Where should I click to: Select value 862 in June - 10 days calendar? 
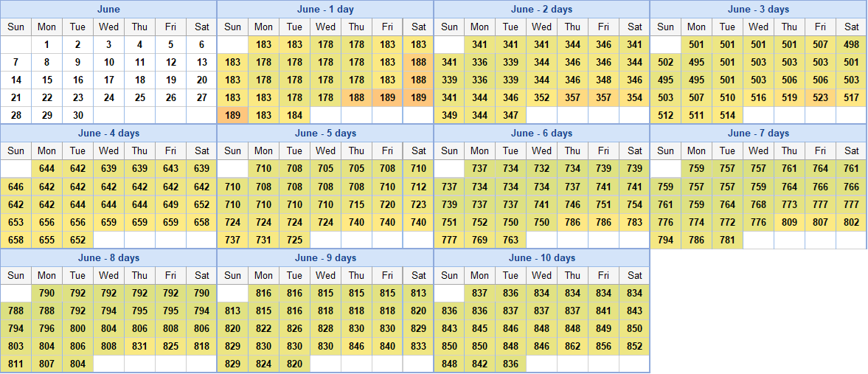pyautogui.click(x=572, y=347)
